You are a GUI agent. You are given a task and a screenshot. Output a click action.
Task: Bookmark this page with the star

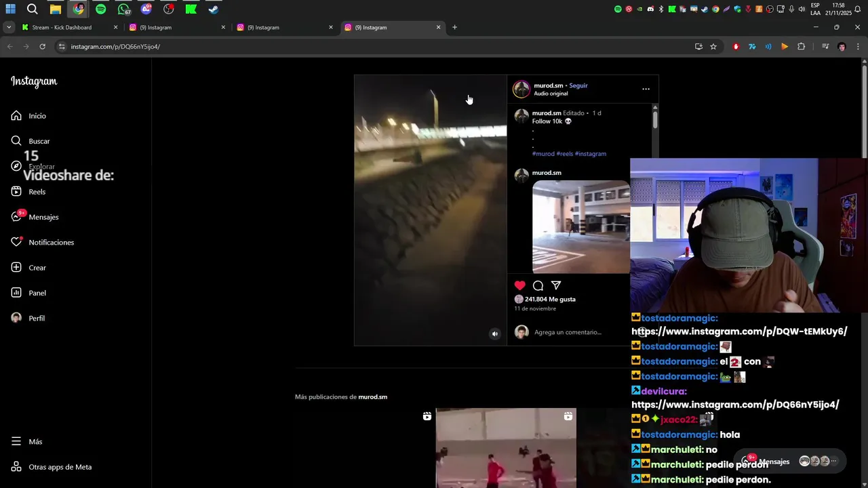(713, 47)
